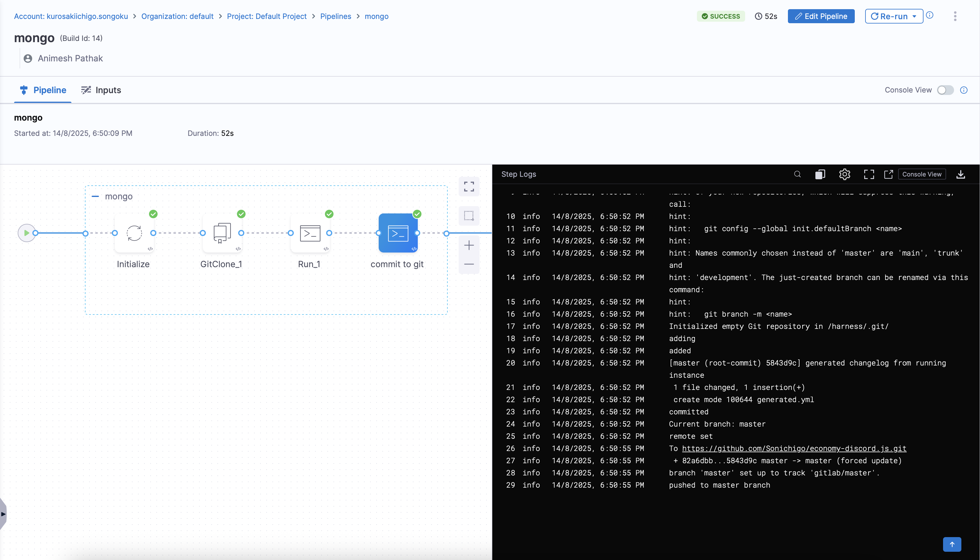Click the Pipelines breadcrumb link
Image resolution: width=980 pixels, height=560 pixels.
point(335,16)
